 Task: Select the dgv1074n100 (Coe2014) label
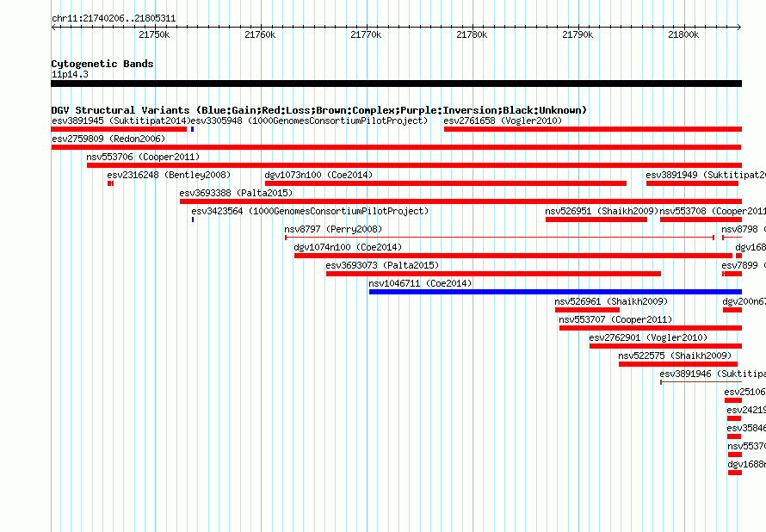[348, 247]
